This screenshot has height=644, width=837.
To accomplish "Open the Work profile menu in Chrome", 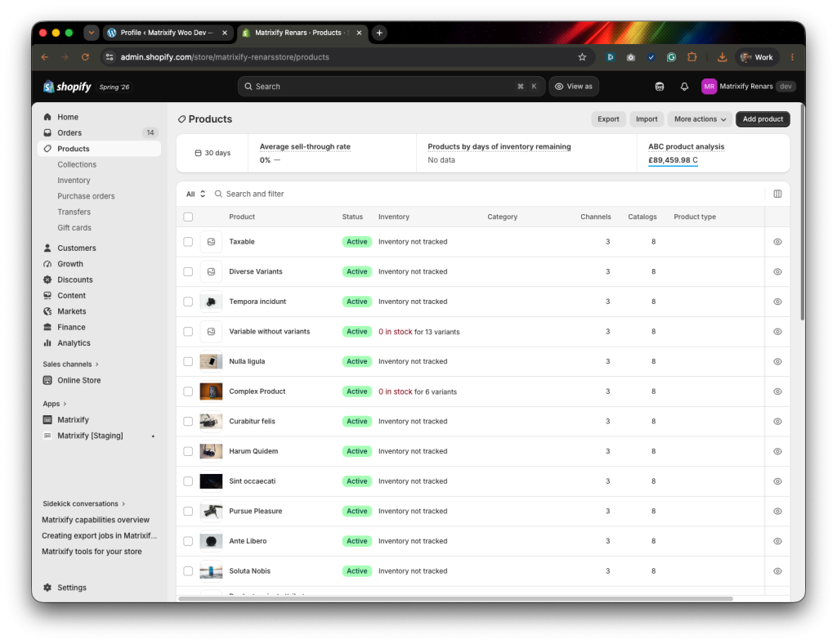I will click(x=757, y=57).
